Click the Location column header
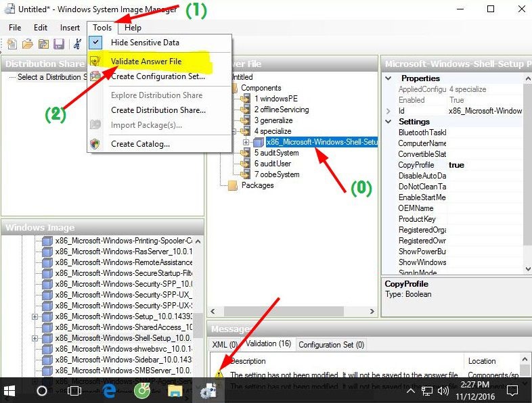 coord(491,361)
